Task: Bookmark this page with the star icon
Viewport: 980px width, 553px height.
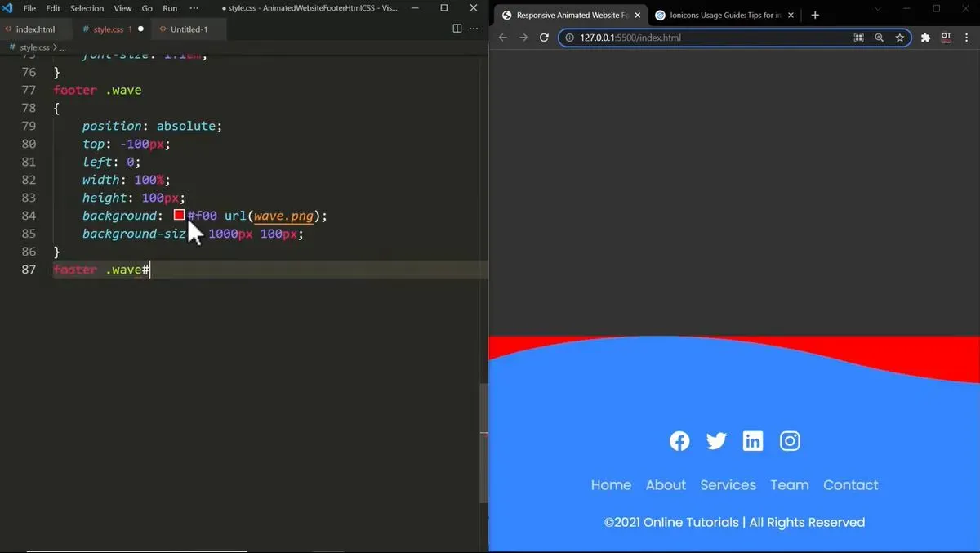Action: [899, 38]
